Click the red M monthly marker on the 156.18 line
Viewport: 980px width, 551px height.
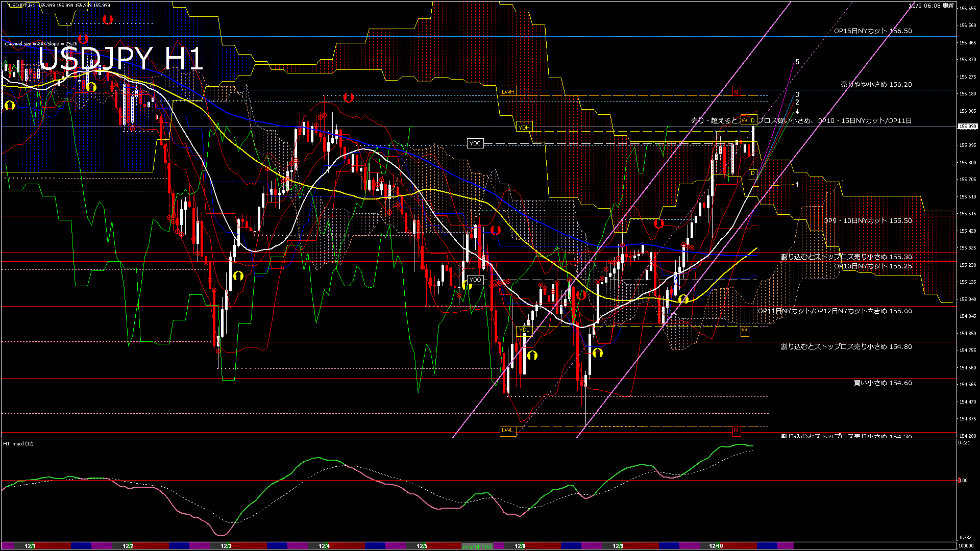(x=736, y=92)
